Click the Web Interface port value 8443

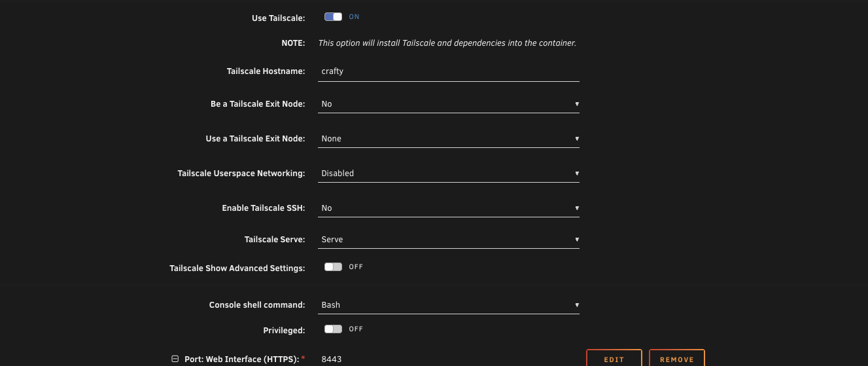[332, 359]
